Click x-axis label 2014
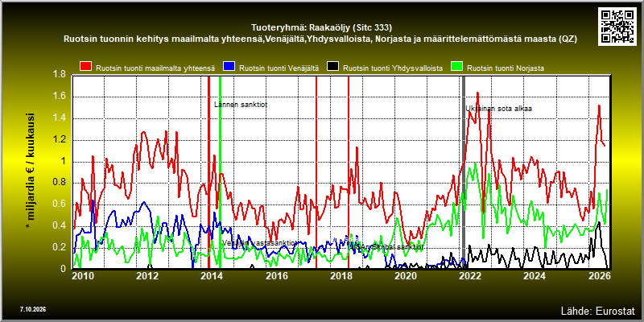This screenshot has width=644, height=322. [212, 275]
